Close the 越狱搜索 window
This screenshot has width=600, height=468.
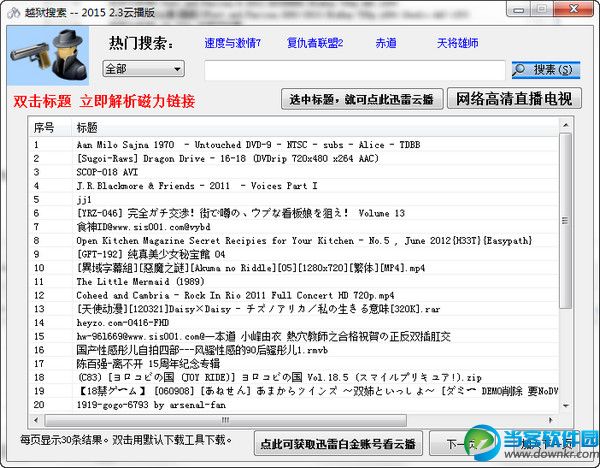coord(574,9)
